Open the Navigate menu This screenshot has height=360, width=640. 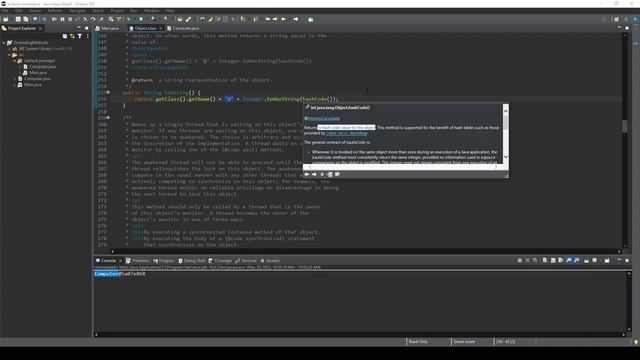[x=77, y=11]
